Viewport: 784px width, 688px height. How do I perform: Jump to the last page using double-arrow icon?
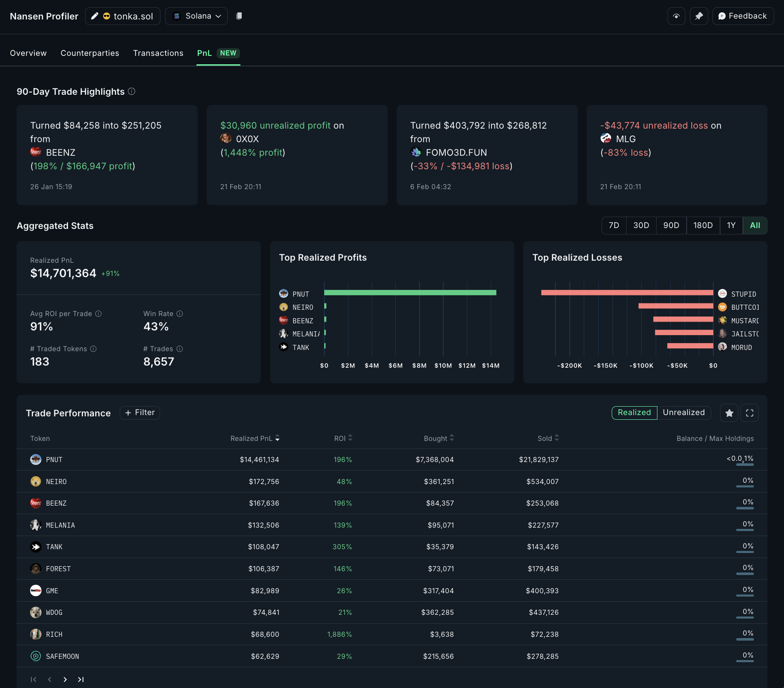coord(80,680)
